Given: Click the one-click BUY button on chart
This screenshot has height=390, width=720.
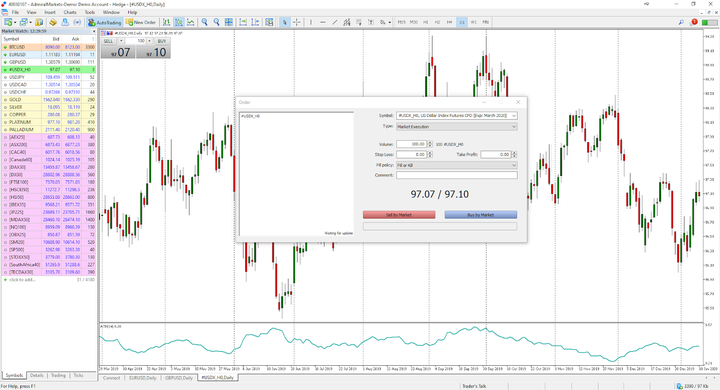Looking at the screenshot, I should (162, 41).
